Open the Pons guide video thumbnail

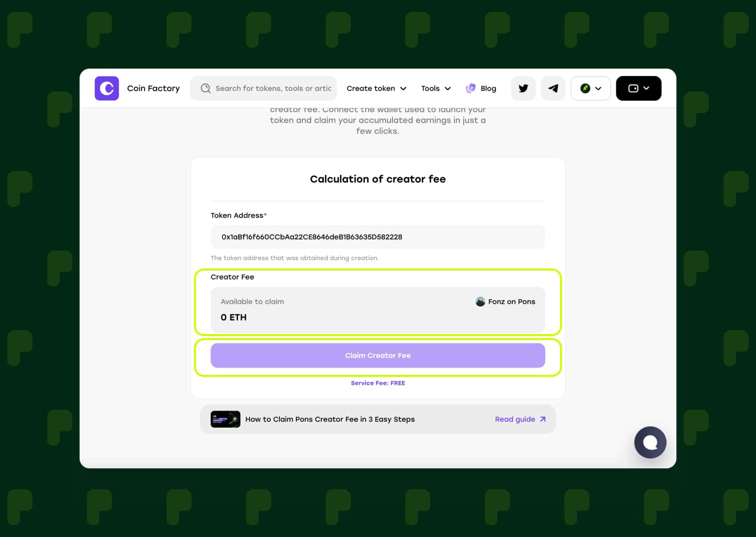click(x=225, y=419)
